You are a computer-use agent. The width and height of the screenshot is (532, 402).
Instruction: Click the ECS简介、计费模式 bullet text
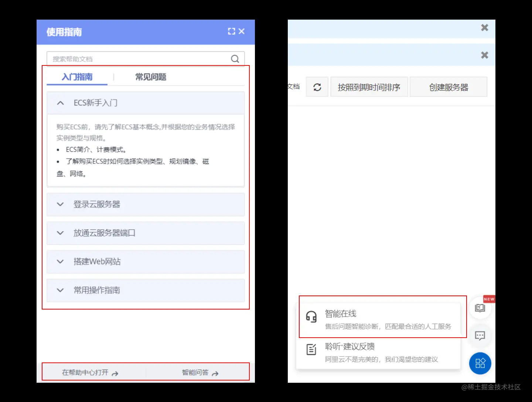pyautogui.click(x=96, y=149)
